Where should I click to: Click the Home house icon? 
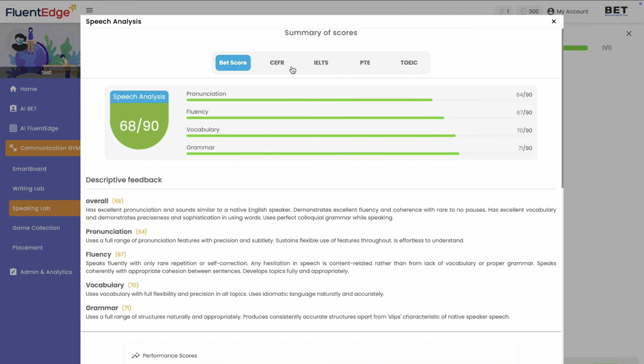(13, 89)
